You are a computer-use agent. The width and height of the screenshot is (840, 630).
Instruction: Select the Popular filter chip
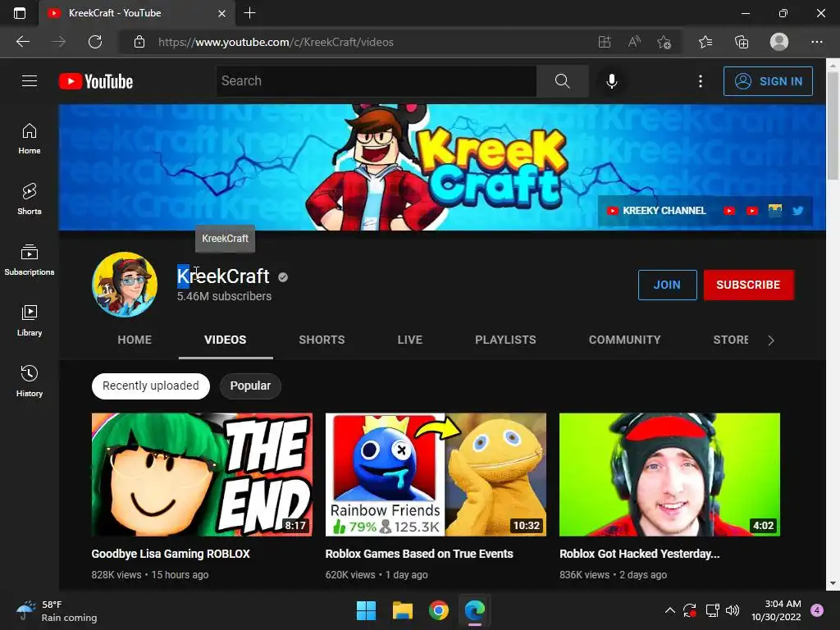point(250,386)
